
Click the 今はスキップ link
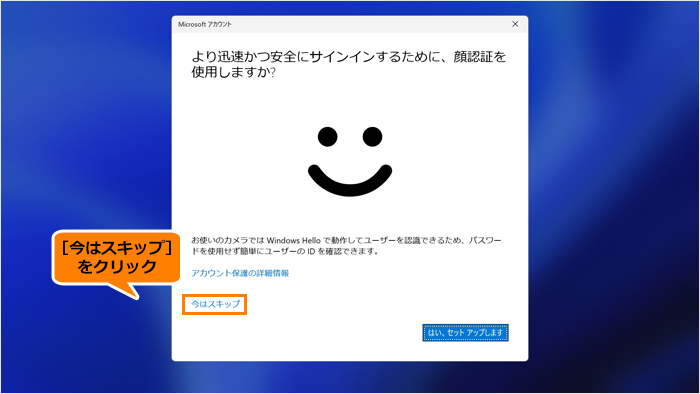tap(216, 304)
